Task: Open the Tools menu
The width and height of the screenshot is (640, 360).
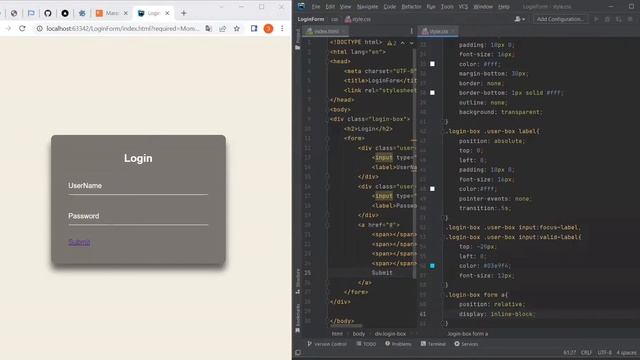Action: click(447, 7)
